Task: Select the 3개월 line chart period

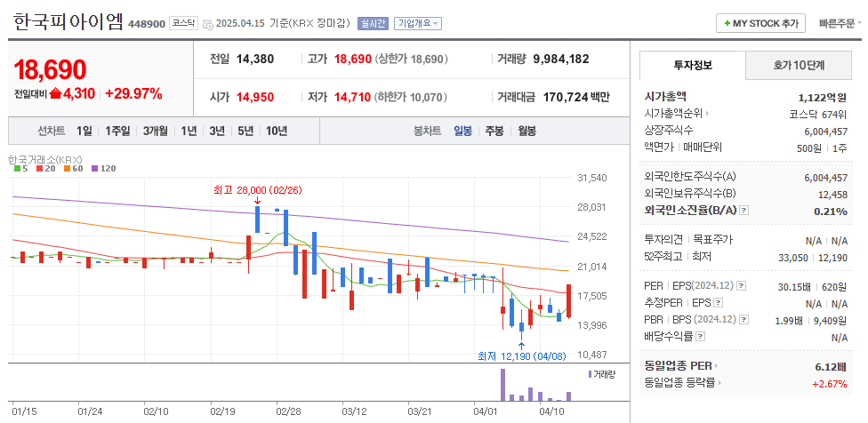Action: click(156, 131)
